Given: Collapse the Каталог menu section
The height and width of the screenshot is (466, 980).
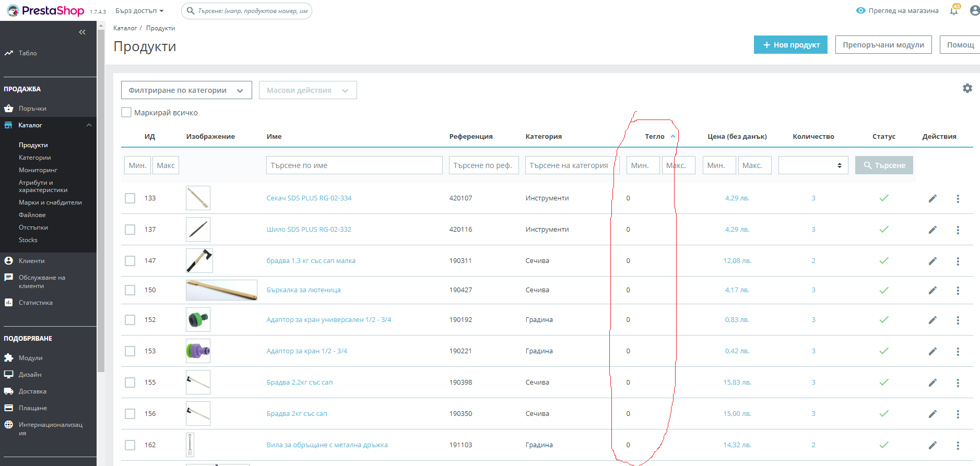Looking at the screenshot, I should point(89,125).
